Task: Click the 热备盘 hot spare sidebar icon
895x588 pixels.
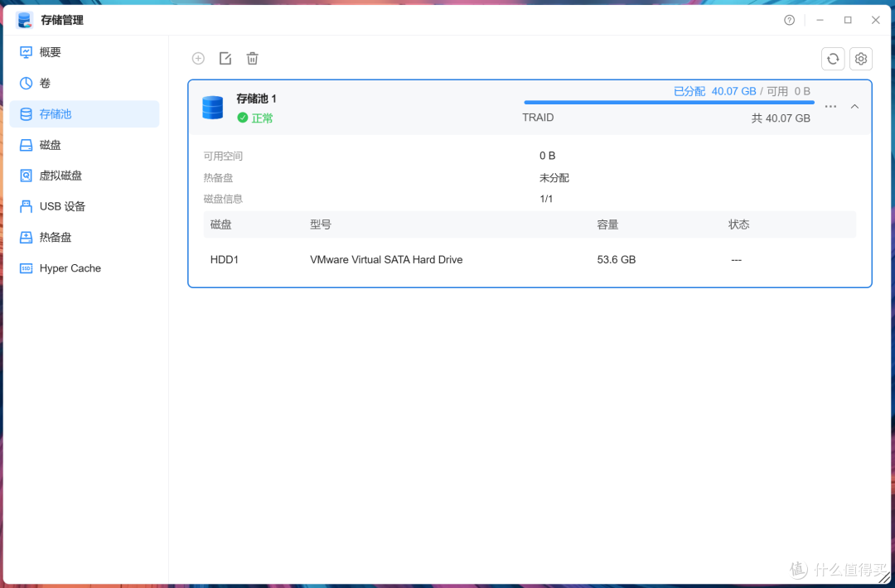Action: point(27,237)
